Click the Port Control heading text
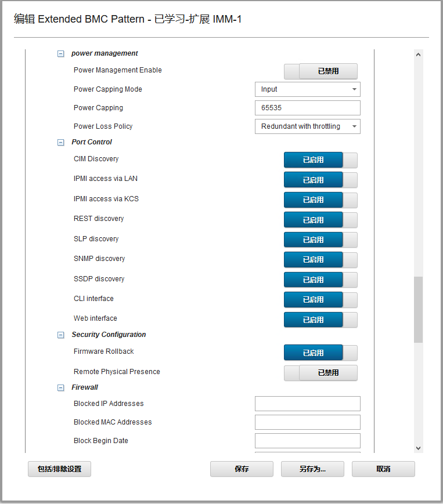This screenshot has width=443, height=504. coord(92,142)
